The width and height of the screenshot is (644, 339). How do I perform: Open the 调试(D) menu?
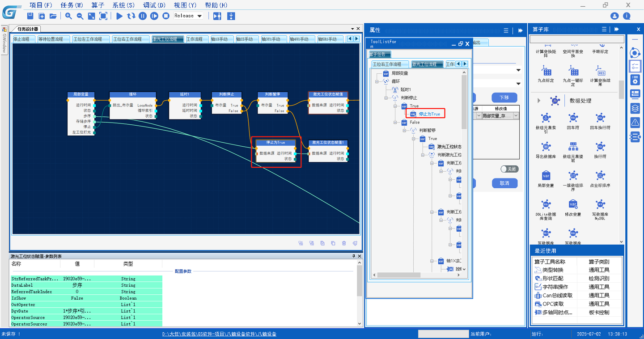(x=154, y=5)
